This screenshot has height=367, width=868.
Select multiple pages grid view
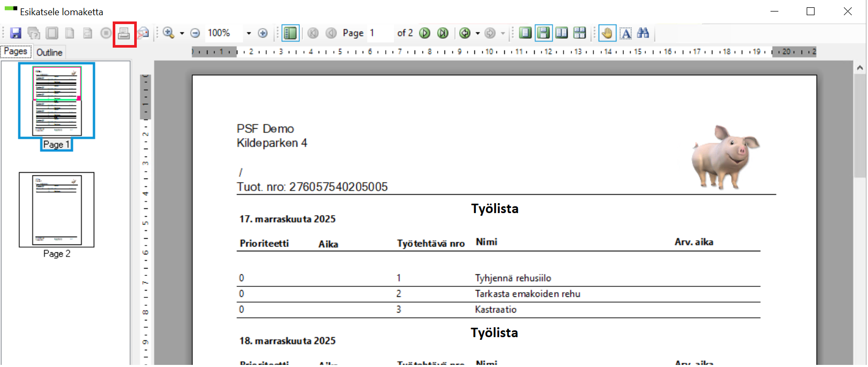(579, 33)
